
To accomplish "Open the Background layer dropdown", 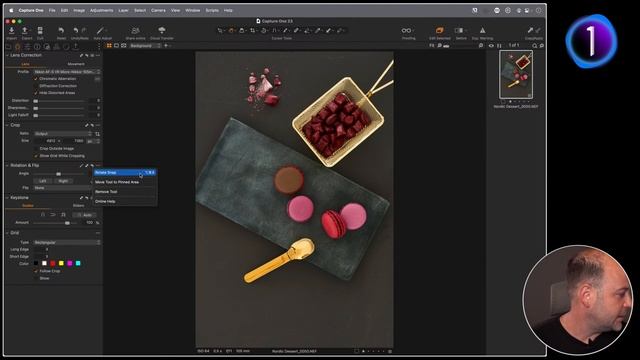I will [145, 46].
